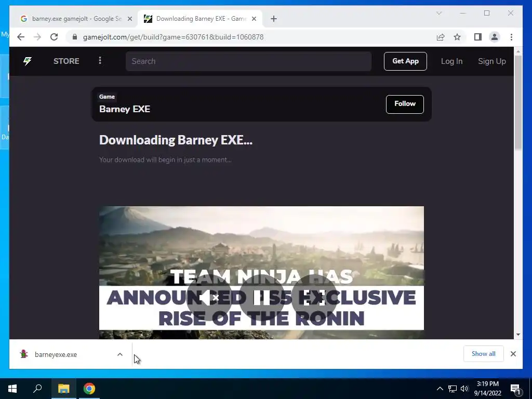
Task: Click Show all downloads
Action: 484,354
